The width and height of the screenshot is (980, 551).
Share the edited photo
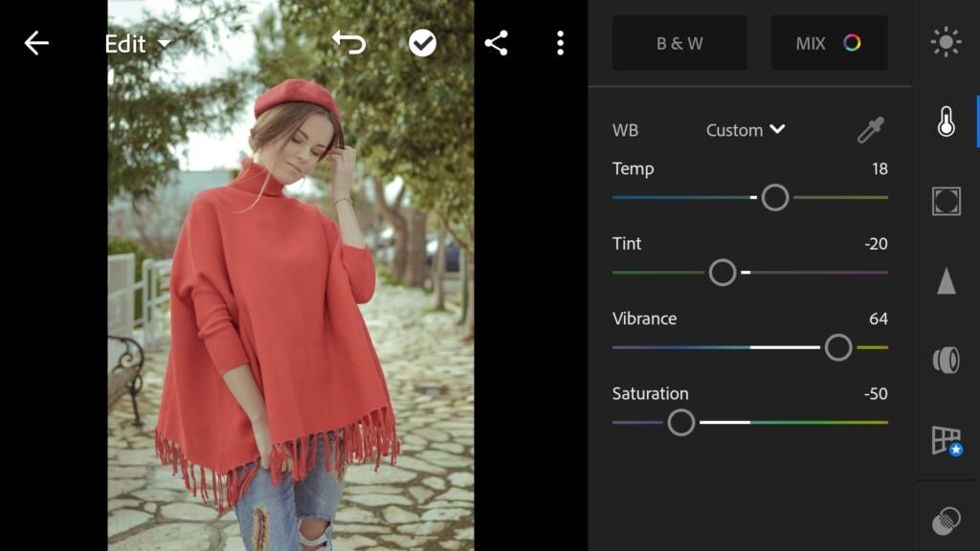[x=497, y=43]
